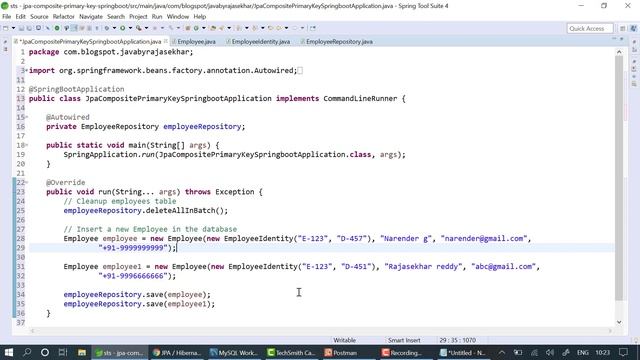Open the File menu
Image resolution: width=640 pixels, height=360 pixels.
tap(7, 17)
